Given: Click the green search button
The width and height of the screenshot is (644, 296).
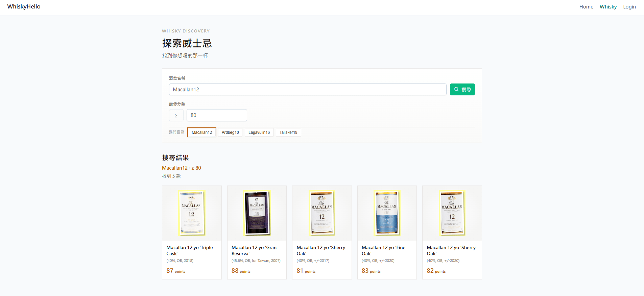Looking at the screenshot, I should coord(462,90).
